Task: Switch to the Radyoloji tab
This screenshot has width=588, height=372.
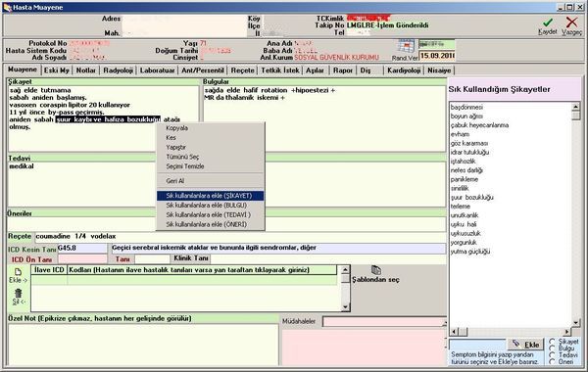Action: [119, 70]
